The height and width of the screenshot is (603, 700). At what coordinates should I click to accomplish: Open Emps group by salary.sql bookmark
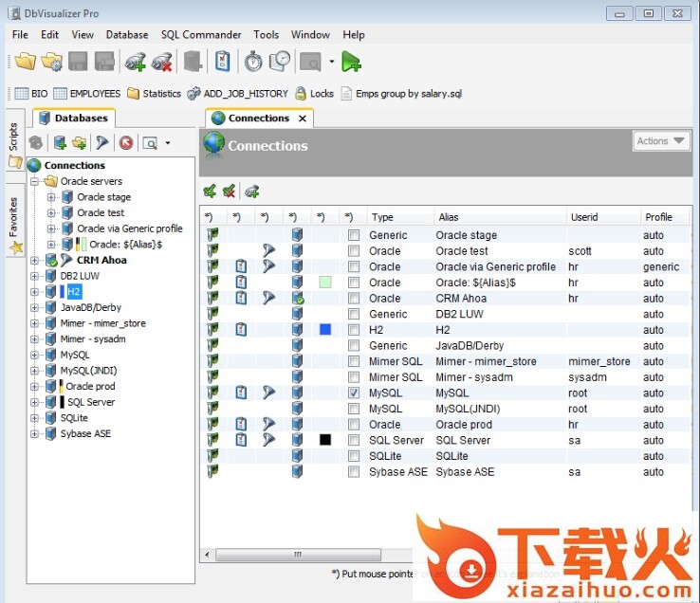tap(401, 94)
